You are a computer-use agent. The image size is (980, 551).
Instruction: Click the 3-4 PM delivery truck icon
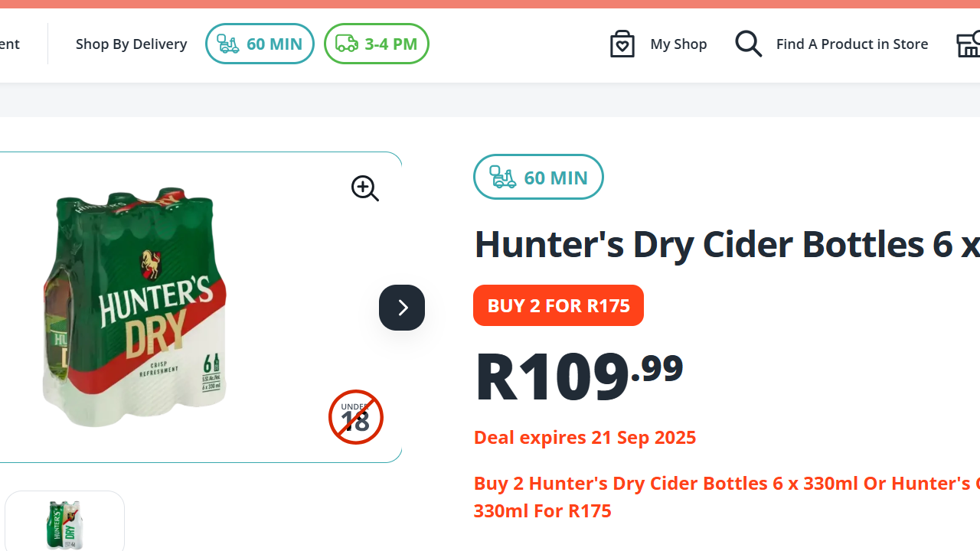tap(346, 44)
